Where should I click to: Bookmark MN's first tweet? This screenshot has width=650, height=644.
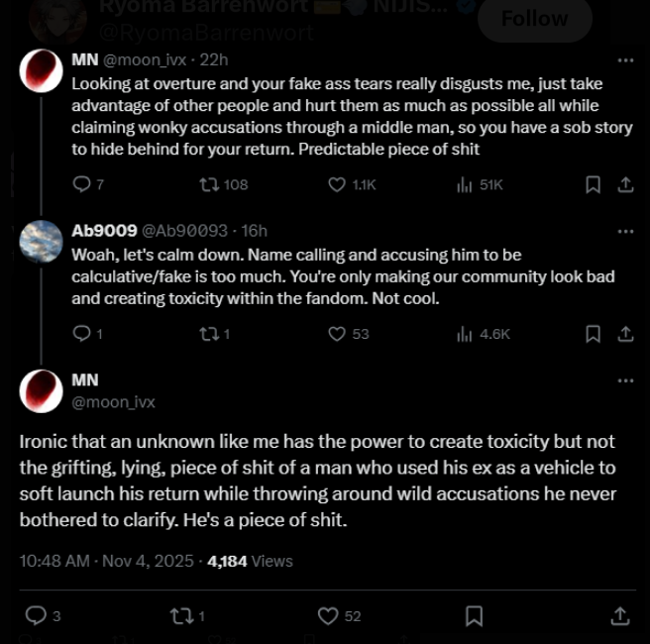[593, 184]
